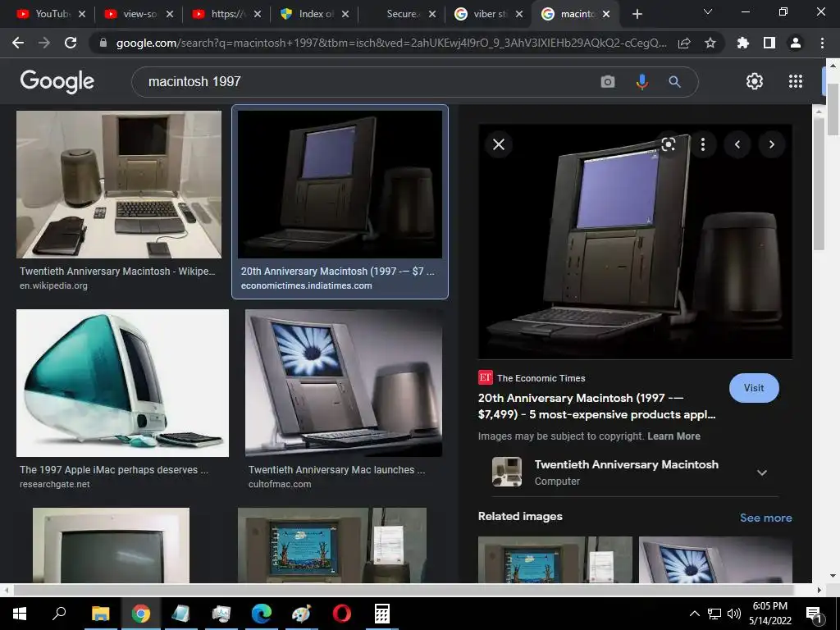This screenshot has width=840, height=630.
Task: Show previous image in preview panel
Action: click(x=737, y=144)
